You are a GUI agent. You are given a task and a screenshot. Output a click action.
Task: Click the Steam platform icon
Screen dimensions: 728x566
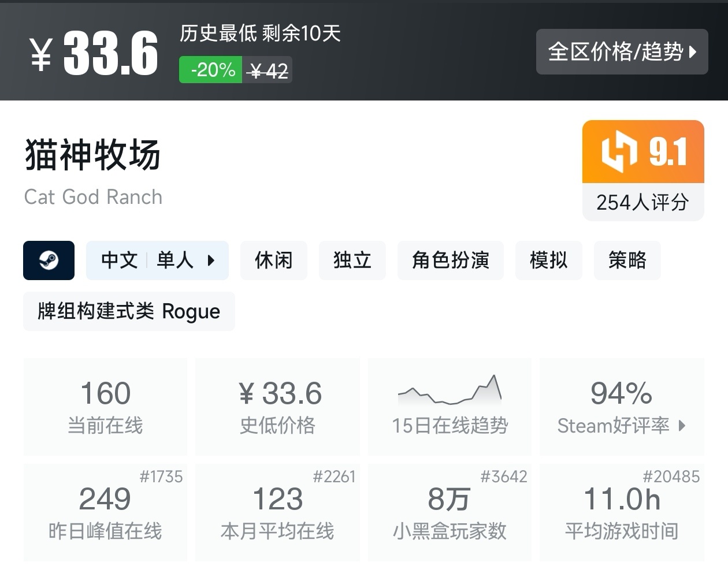[49, 260]
